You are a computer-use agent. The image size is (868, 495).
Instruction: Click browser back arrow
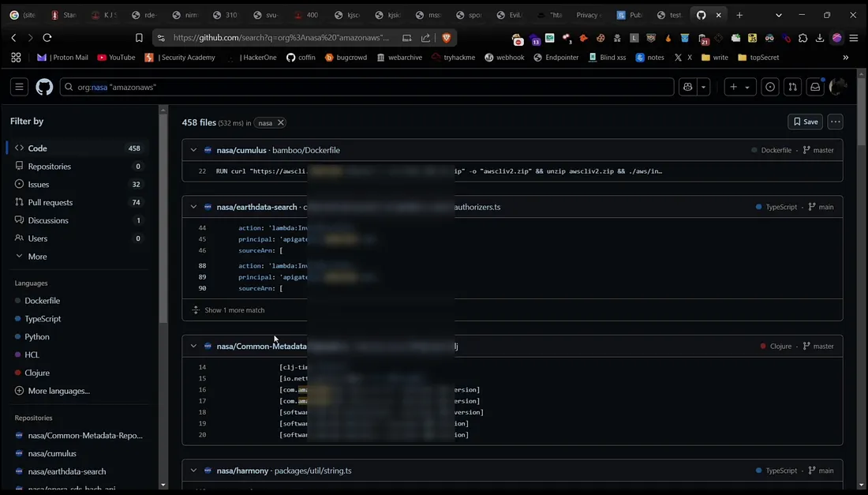click(14, 38)
